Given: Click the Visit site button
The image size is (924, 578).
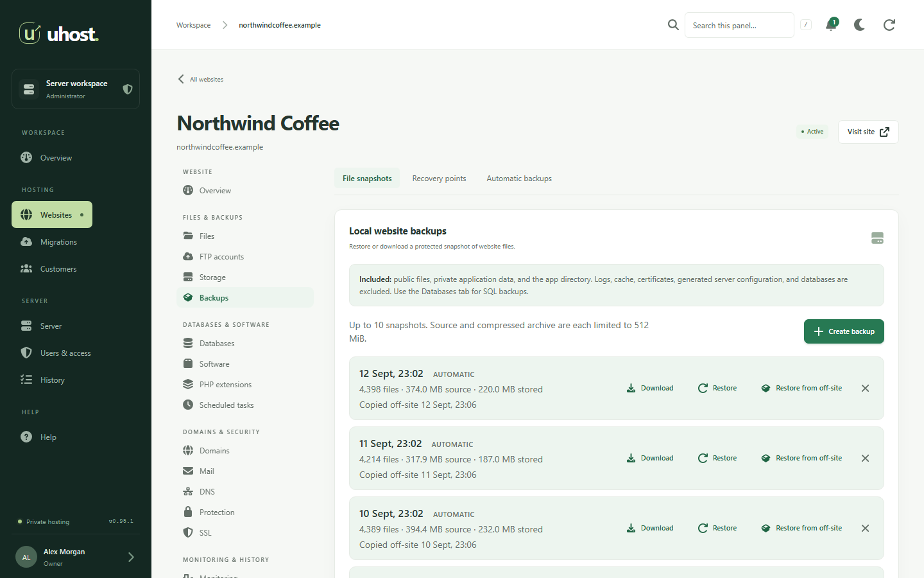Looking at the screenshot, I should pyautogui.click(x=868, y=132).
